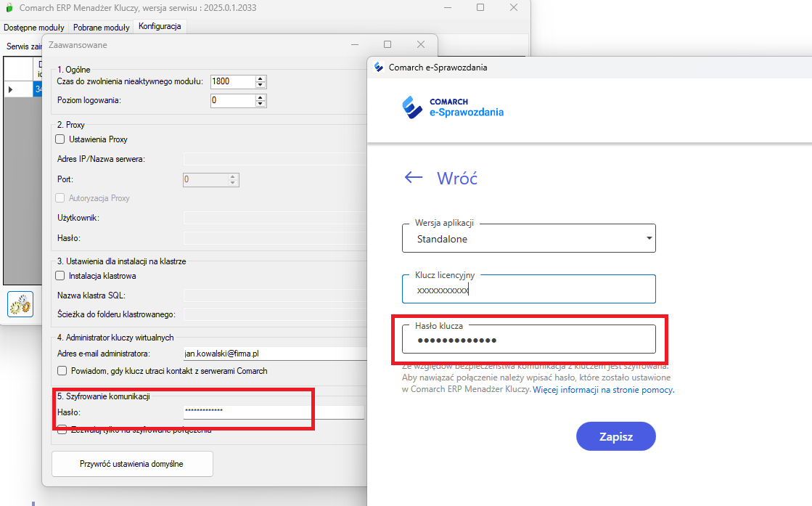
Task: Check the Instalacja klastrowa checkbox
Action: pyautogui.click(x=60, y=276)
